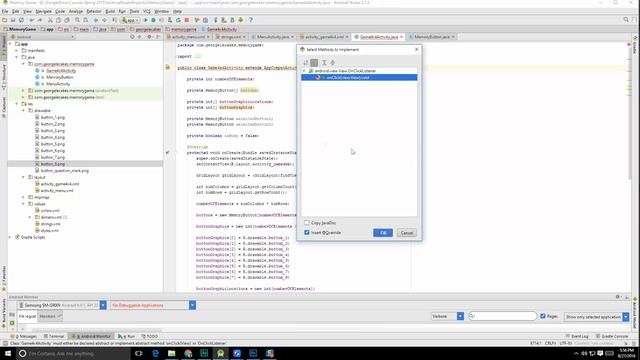Collapse the drawable folder in project tree
This screenshot has width=640, height=360.
click(x=23, y=111)
